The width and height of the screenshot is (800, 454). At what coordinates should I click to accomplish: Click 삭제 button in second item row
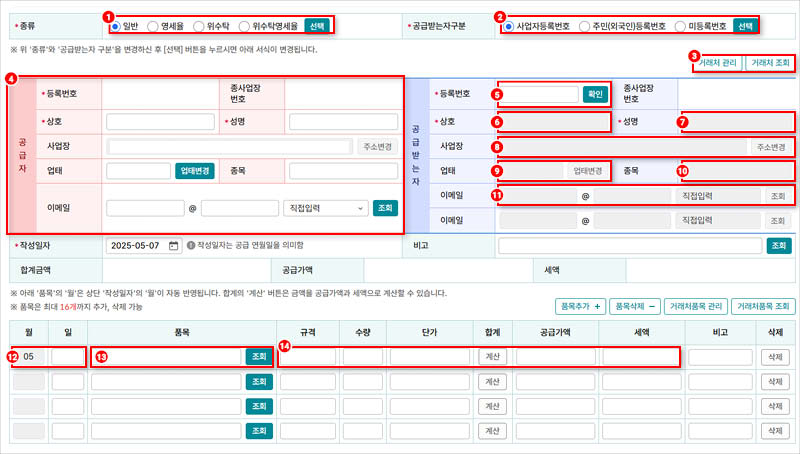(775, 382)
